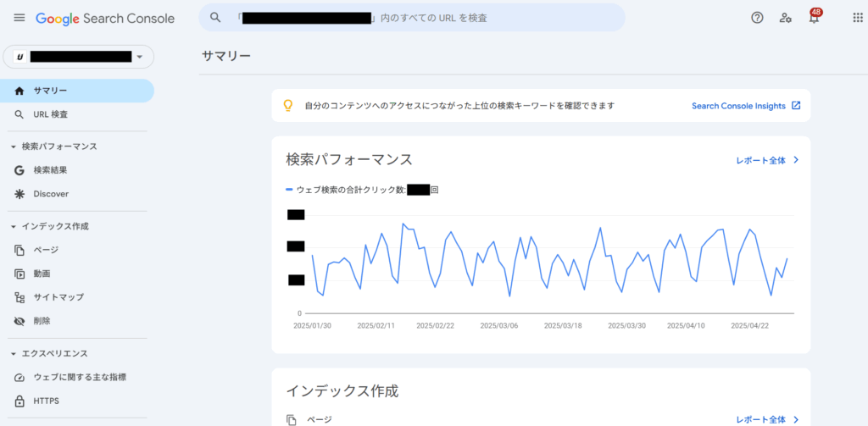Screen dimensions: 868x426
Task: Click the asterisk icon beside Discover
Action: [19, 194]
